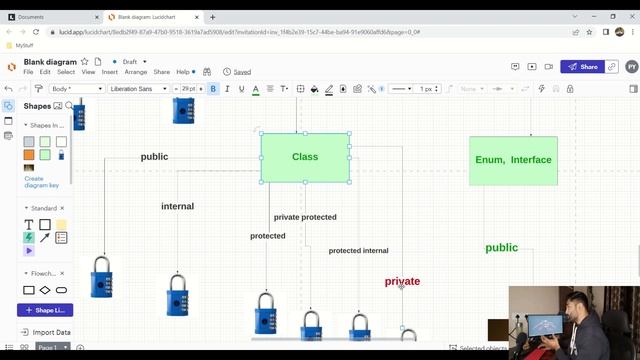Increase the font size
Image resolution: width=640 pixels, height=360 pixels.
201,89
